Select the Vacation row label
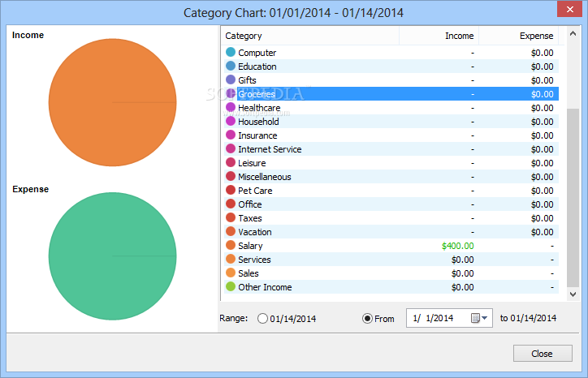Viewport: 588px width, 378px height. (255, 232)
